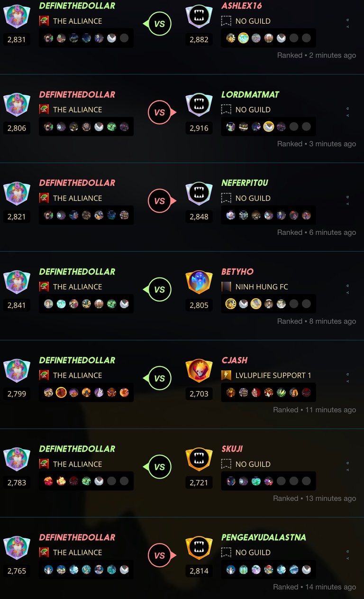The width and height of the screenshot is (364, 599).
Task: Click BETYHO's blue ghost avatar
Action: pyautogui.click(x=199, y=283)
